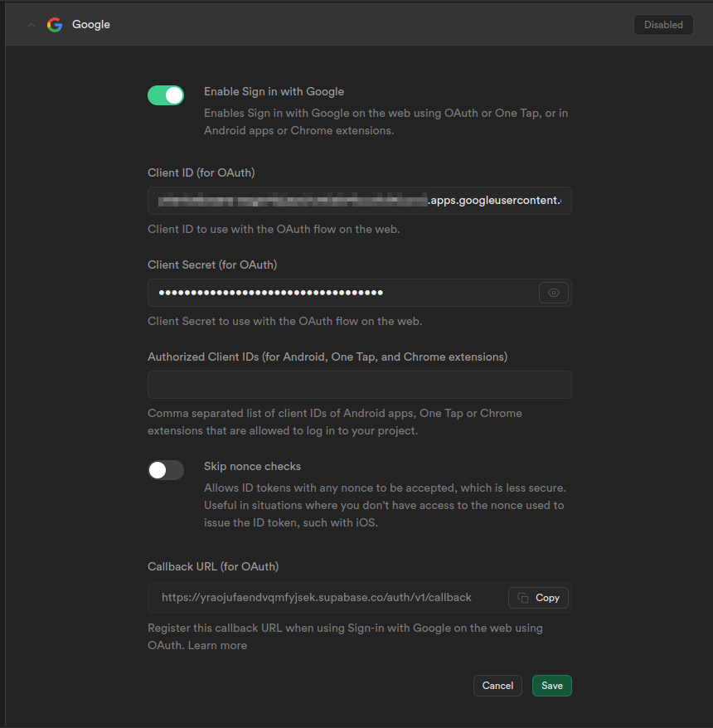Screen dimensions: 713x728
Task: Click the 'Client ID (for OAuth)' label
Action: click(x=201, y=172)
